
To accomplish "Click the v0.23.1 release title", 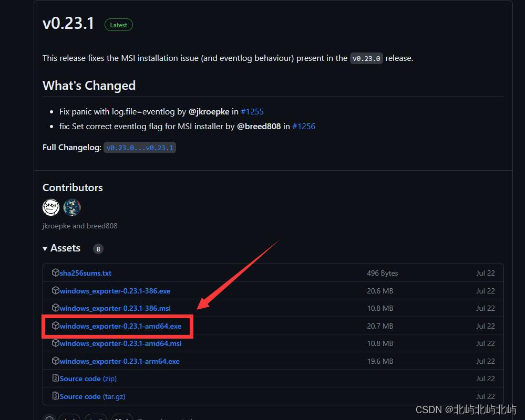I will click(x=68, y=24).
